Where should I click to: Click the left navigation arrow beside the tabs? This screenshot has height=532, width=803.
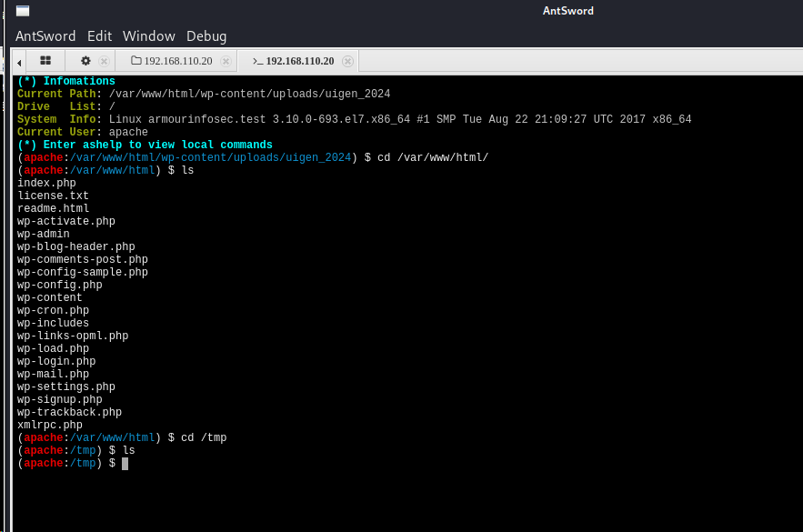pos(18,60)
